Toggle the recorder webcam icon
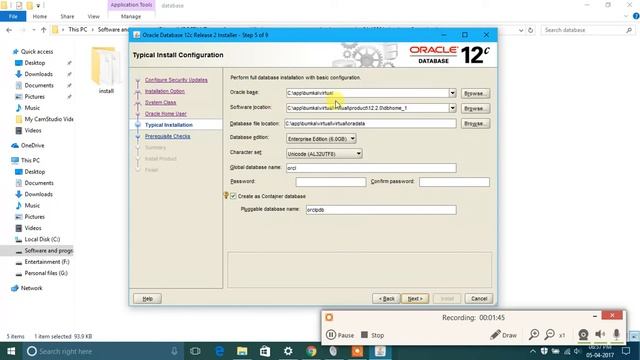The image size is (640, 360). click(x=583, y=335)
